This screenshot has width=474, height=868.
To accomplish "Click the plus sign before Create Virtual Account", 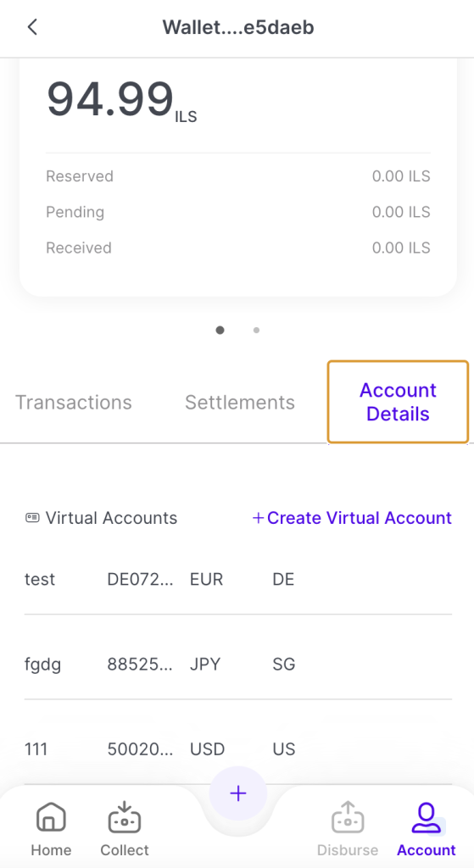I will pyautogui.click(x=258, y=518).
